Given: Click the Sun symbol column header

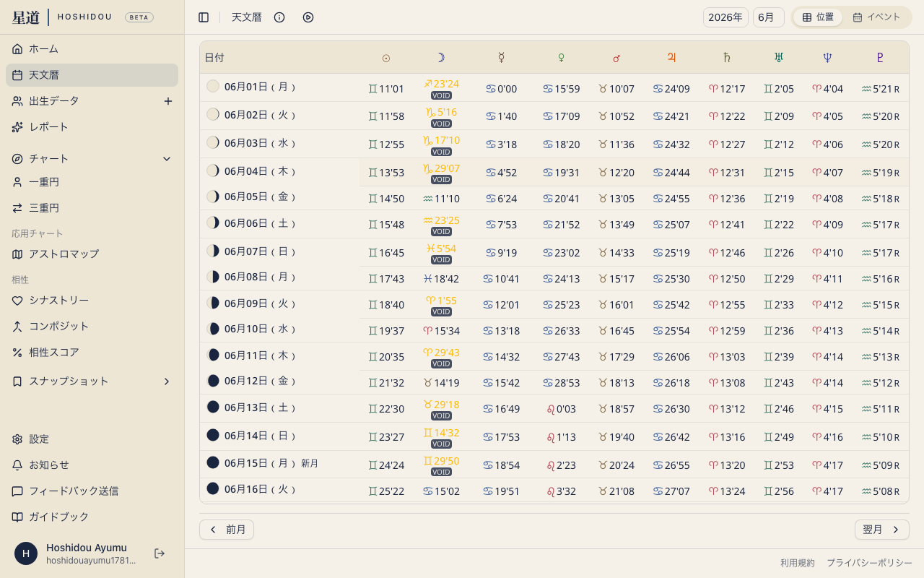Looking at the screenshot, I should tap(386, 58).
